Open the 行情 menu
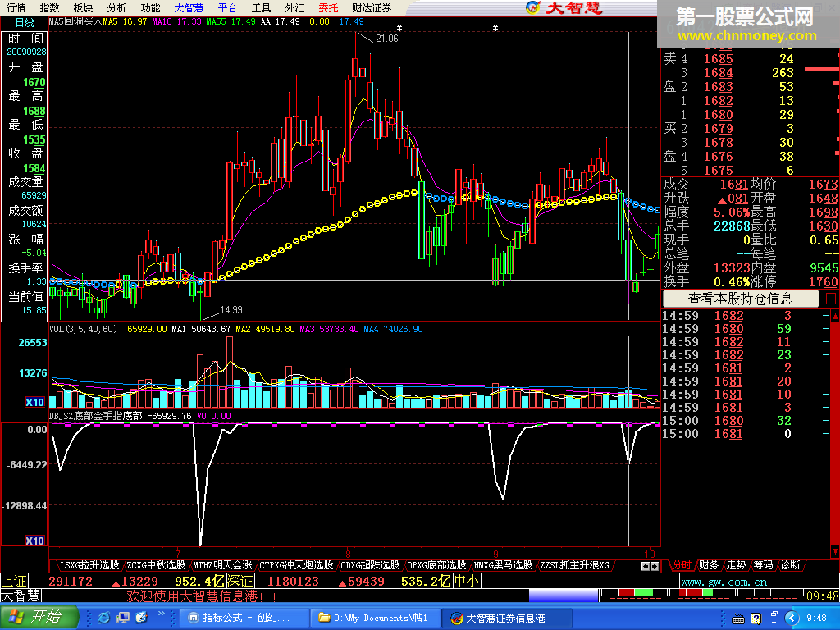This screenshot has width=840, height=630. (x=16, y=8)
